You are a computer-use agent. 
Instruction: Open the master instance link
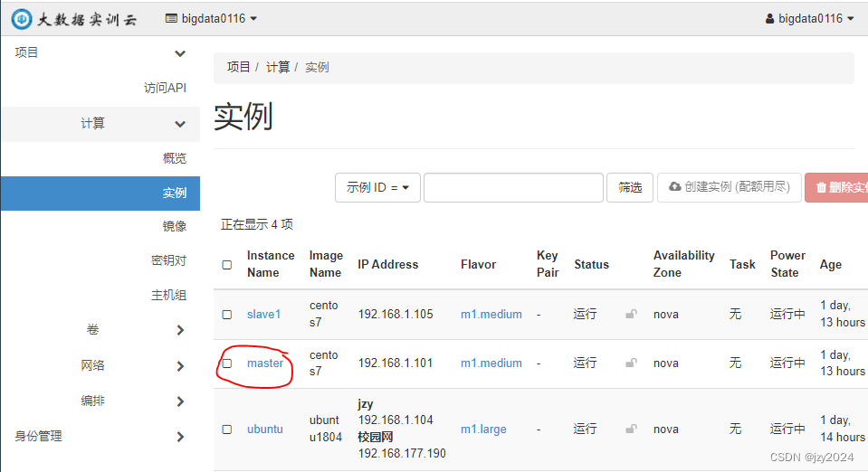tap(265, 363)
